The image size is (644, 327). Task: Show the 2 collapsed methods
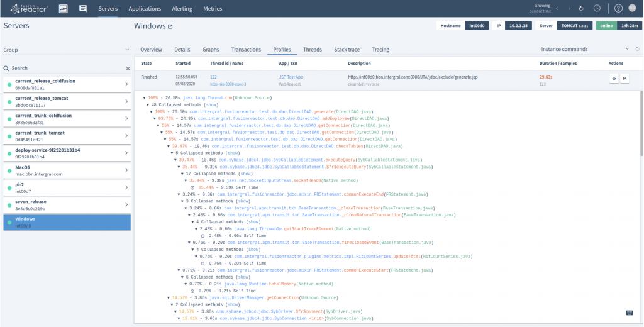[x=233, y=305]
